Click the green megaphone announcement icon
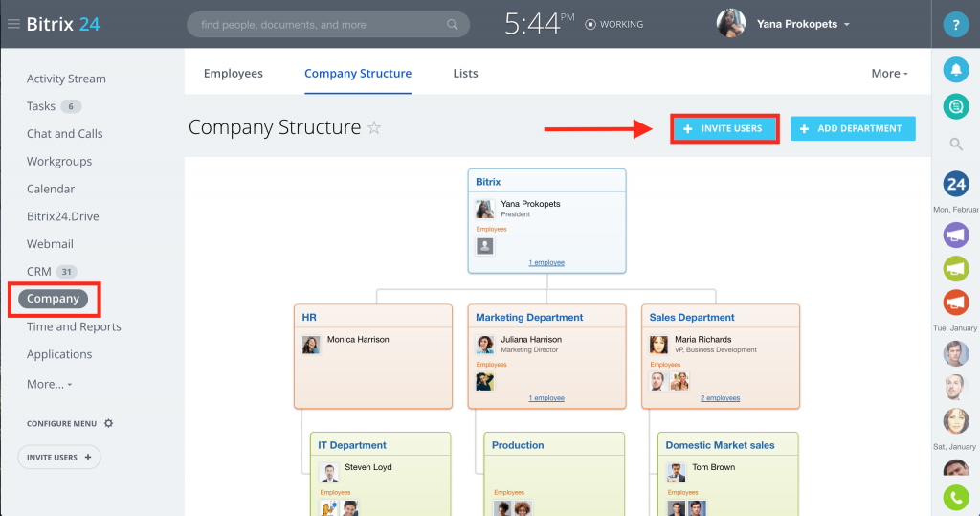980x516 pixels. coord(956,269)
